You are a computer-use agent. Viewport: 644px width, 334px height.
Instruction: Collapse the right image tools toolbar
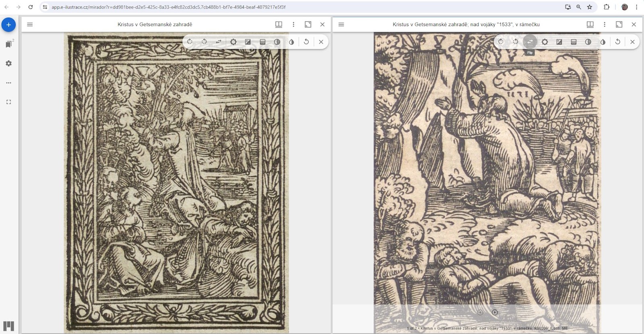coord(632,42)
